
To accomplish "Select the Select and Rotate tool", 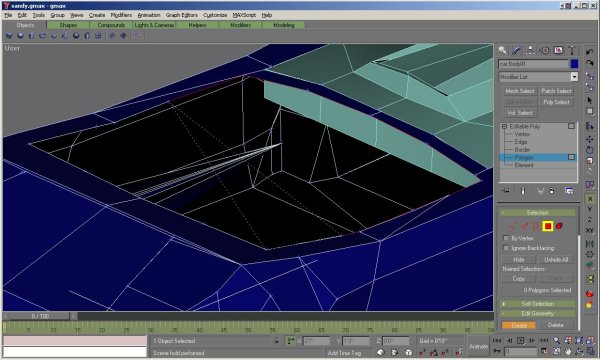I will (590, 150).
